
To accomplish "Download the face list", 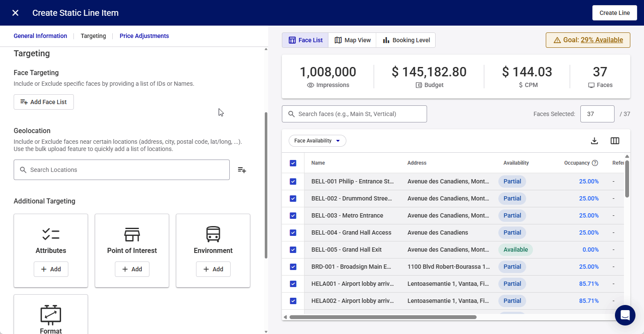I will click(x=594, y=141).
